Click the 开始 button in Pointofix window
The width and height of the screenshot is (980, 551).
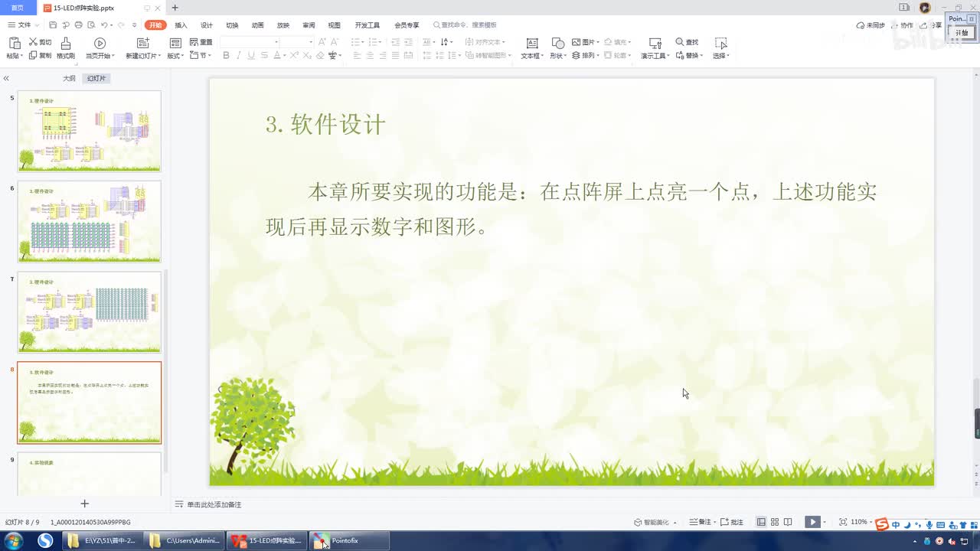(961, 33)
